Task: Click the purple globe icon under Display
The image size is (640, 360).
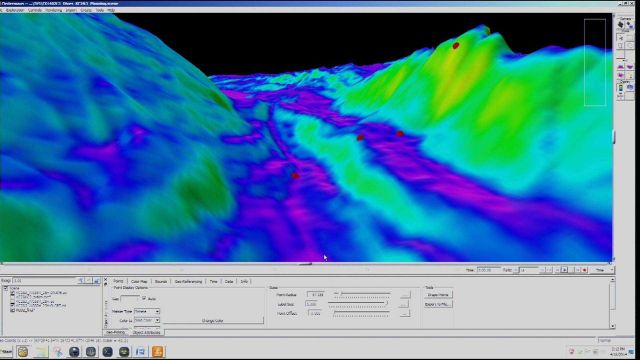Action: click(x=630, y=87)
